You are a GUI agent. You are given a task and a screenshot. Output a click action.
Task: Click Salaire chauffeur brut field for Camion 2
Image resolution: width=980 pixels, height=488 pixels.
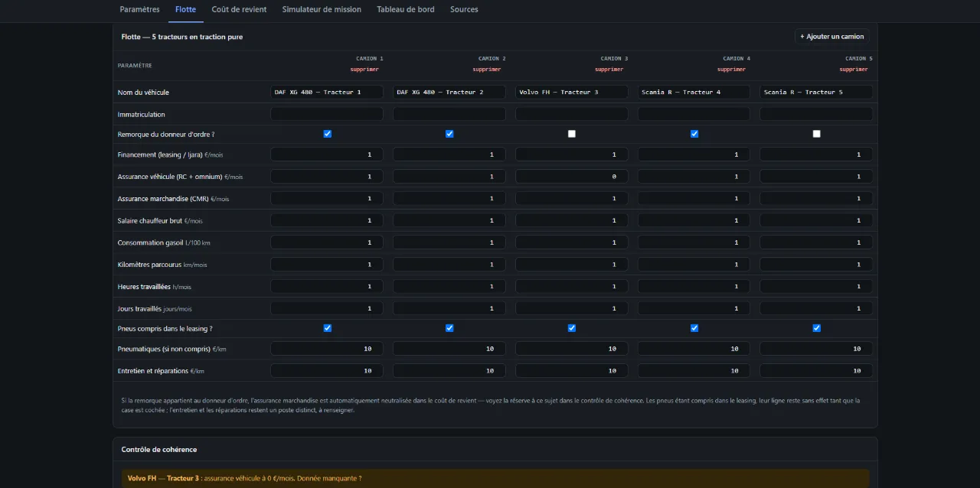pos(449,220)
